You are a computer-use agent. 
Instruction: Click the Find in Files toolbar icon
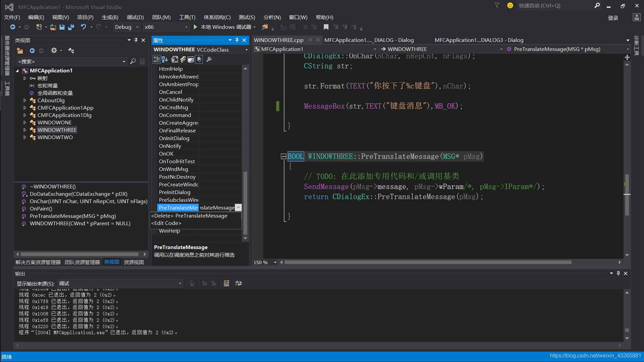265,27
